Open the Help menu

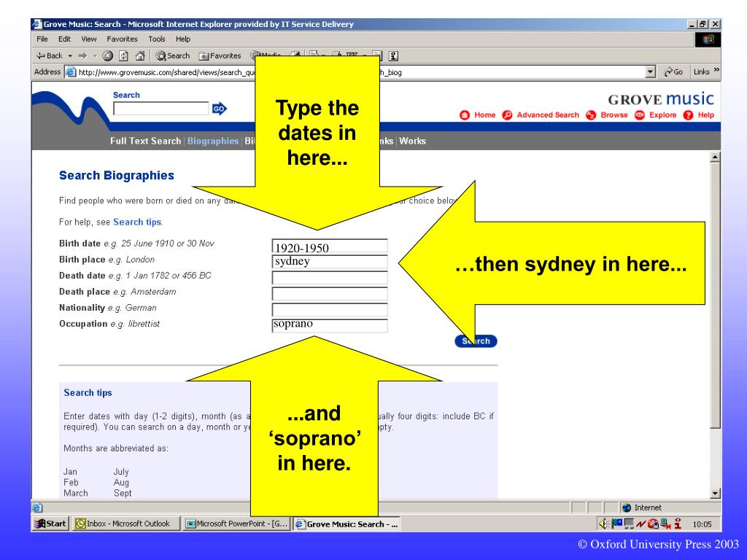coord(182,39)
